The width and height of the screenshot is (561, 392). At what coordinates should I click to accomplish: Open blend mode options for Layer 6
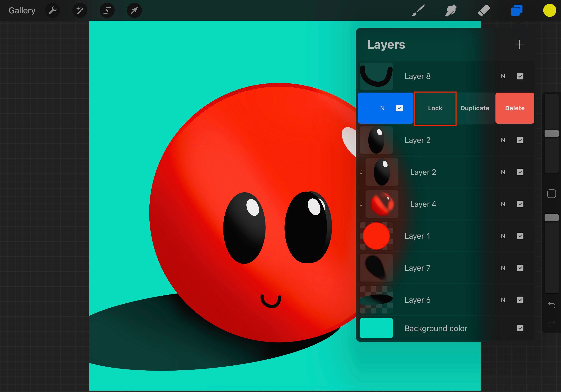click(503, 300)
